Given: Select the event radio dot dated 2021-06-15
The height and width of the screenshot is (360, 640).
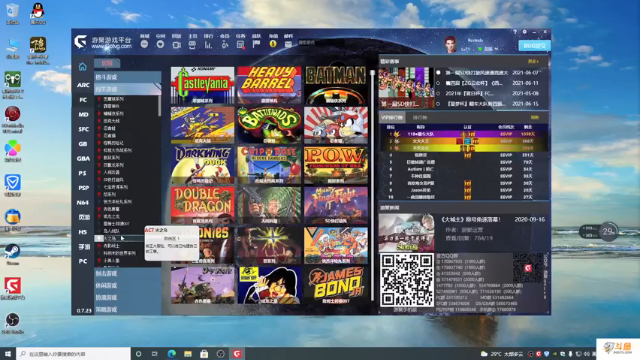Looking at the screenshot, I should click(x=438, y=104).
